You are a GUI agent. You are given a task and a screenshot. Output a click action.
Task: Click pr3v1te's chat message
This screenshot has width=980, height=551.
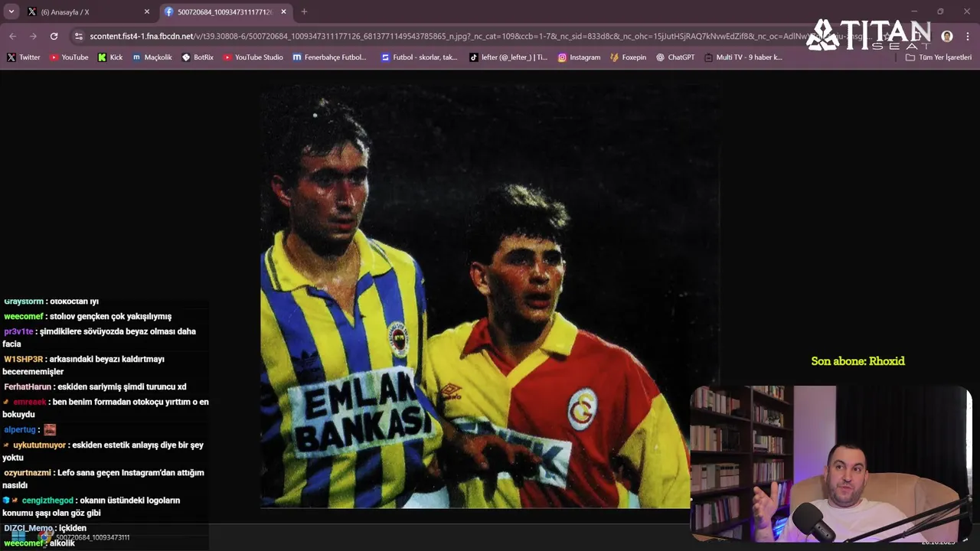(100, 337)
